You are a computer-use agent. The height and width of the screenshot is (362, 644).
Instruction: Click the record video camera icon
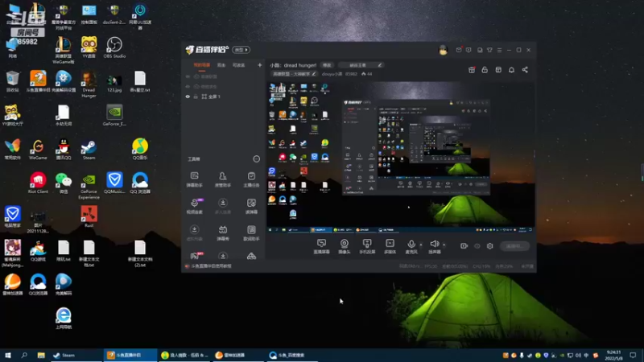click(464, 246)
